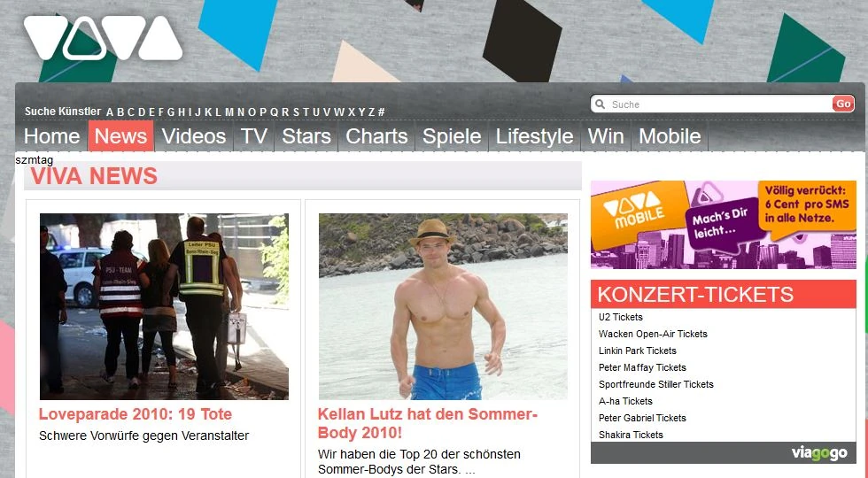Select the # symbol in the artist index
This screenshot has height=478, width=868.
point(381,112)
